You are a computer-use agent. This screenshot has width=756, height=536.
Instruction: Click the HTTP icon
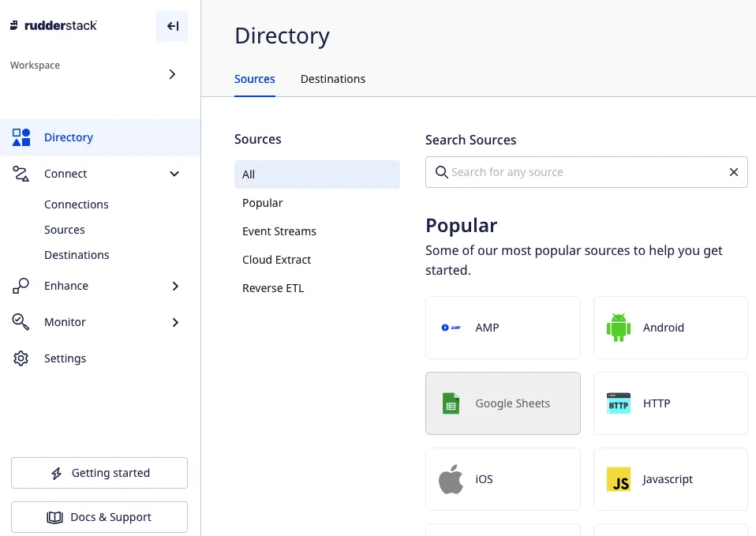[x=619, y=403]
